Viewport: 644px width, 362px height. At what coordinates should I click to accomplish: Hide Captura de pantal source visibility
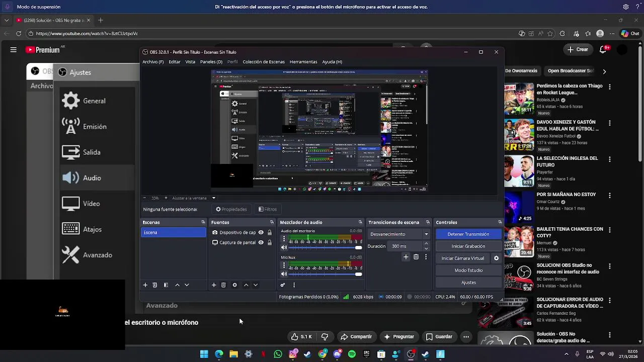[261, 242]
